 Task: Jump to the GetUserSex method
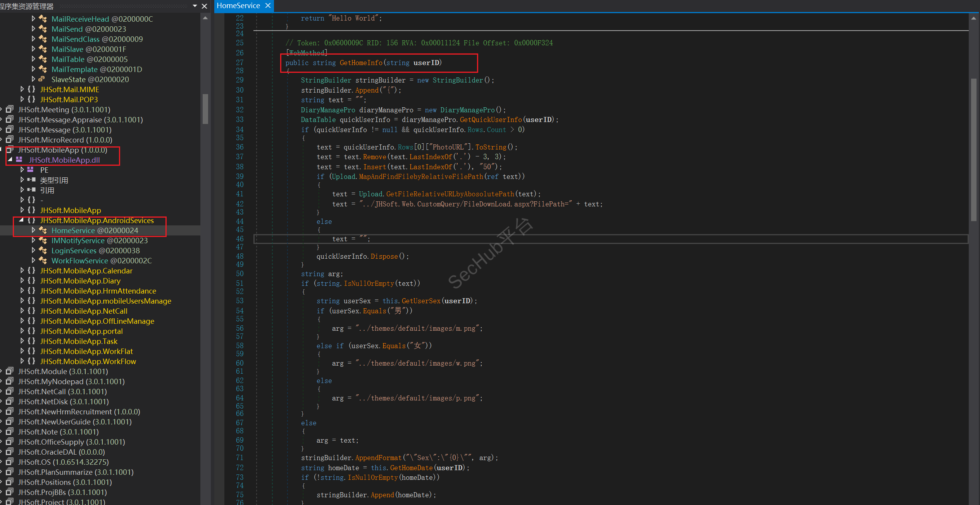[x=421, y=301]
